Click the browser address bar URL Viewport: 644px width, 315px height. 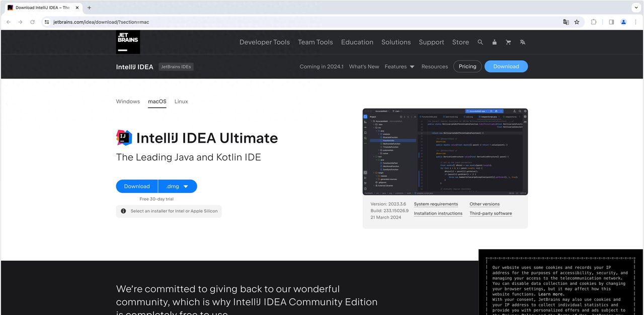101,22
